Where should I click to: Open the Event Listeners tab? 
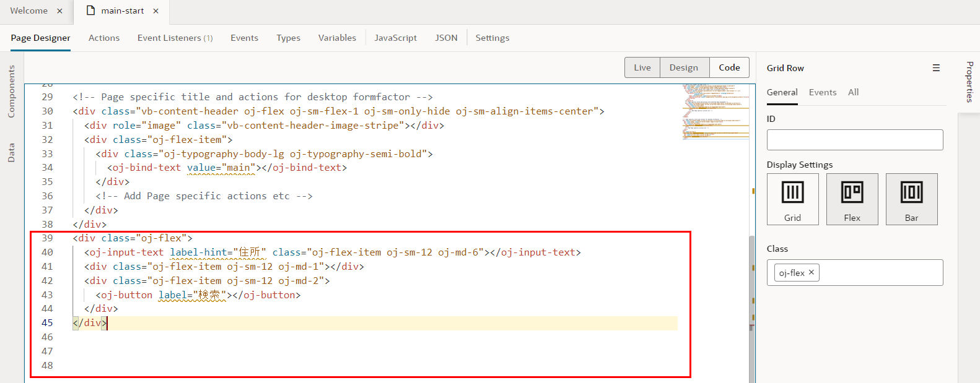pos(175,38)
